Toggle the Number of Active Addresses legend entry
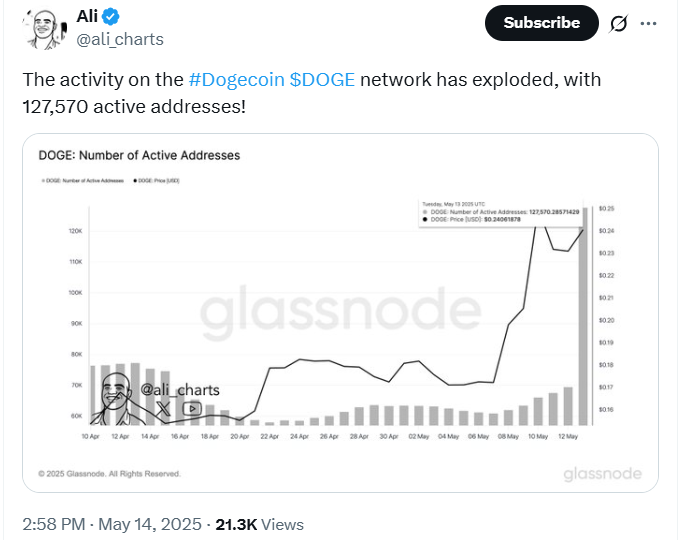Image resolution: width=682 pixels, height=540 pixels. pos(82,180)
